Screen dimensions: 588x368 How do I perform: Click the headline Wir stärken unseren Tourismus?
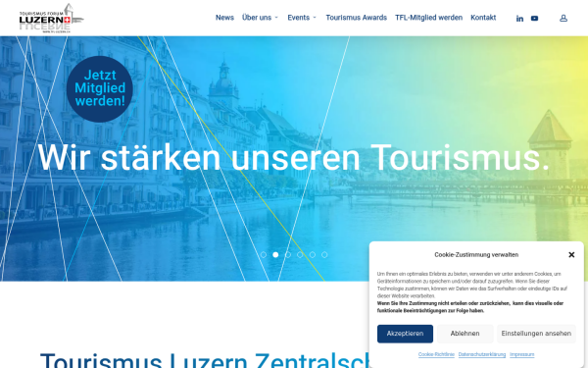coord(294,158)
